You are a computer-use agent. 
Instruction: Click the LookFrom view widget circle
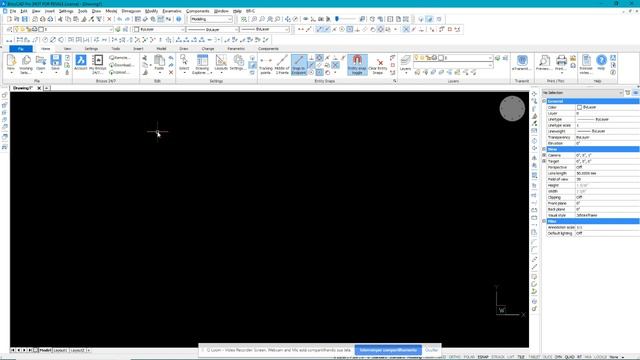point(512,109)
